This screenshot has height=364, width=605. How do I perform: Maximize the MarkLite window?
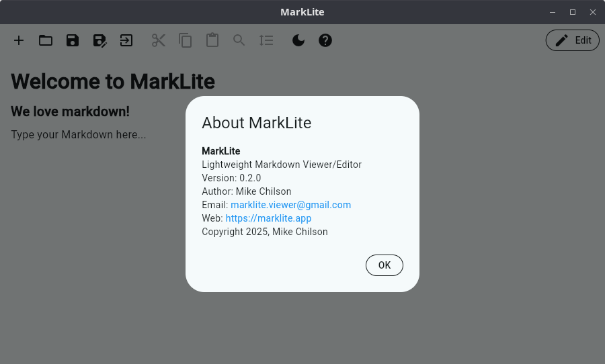coord(573,12)
